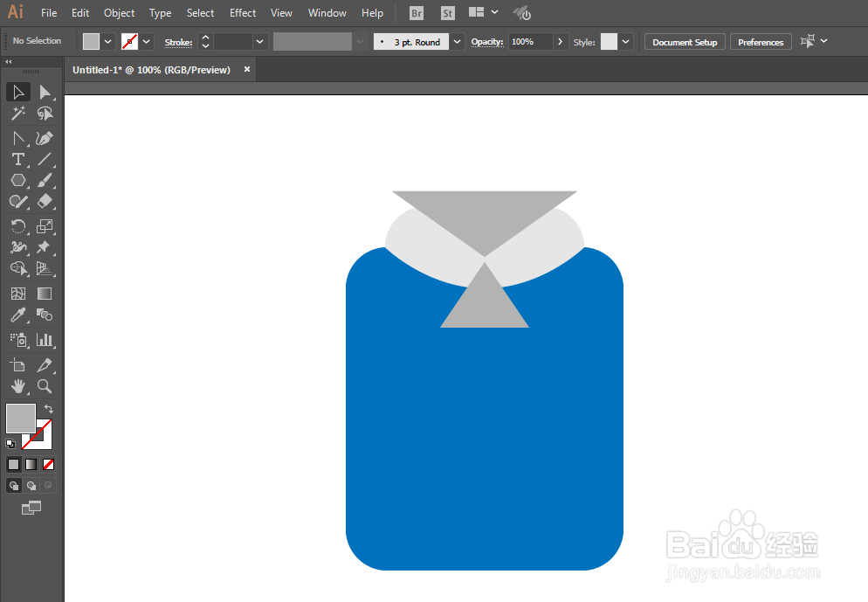The height and width of the screenshot is (602, 868).
Task: Open the Edit menu
Action: tap(80, 13)
